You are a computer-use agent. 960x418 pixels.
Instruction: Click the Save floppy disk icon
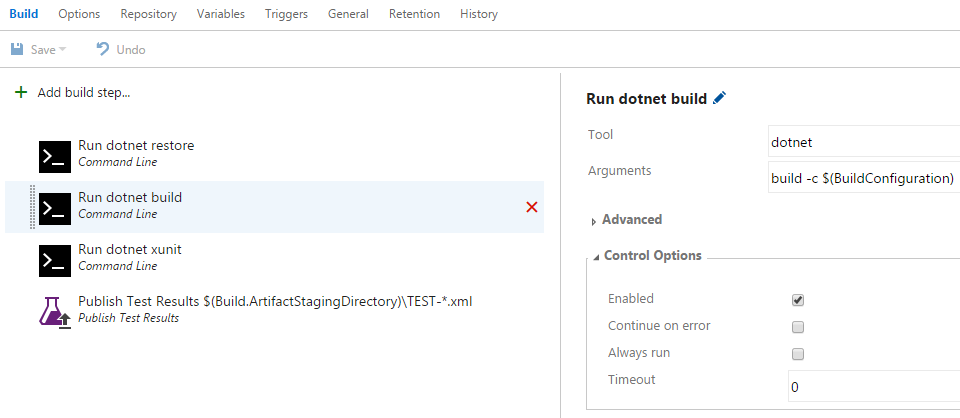pyautogui.click(x=17, y=50)
